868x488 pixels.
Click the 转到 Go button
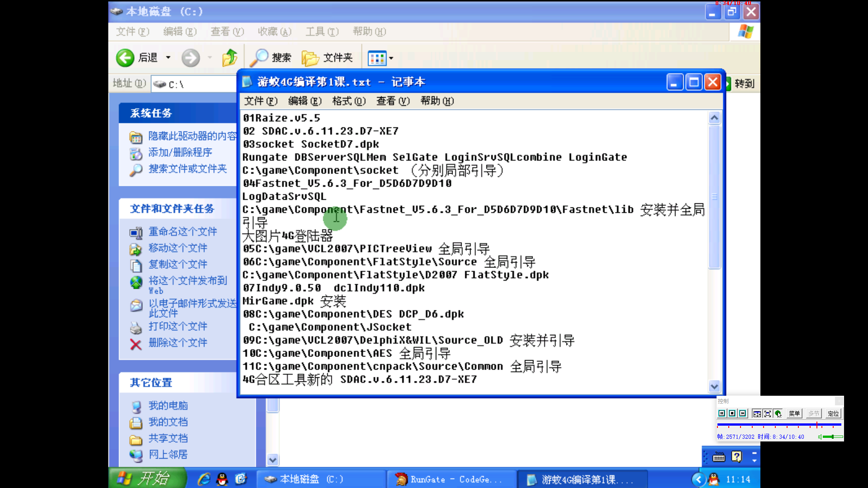coord(741,84)
